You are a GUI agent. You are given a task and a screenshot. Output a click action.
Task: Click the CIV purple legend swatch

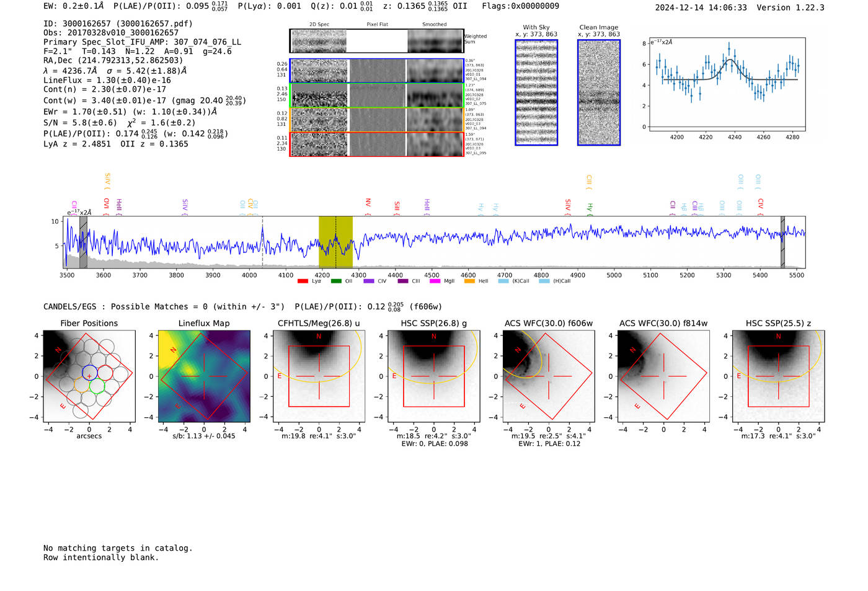[x=369, y=282]
